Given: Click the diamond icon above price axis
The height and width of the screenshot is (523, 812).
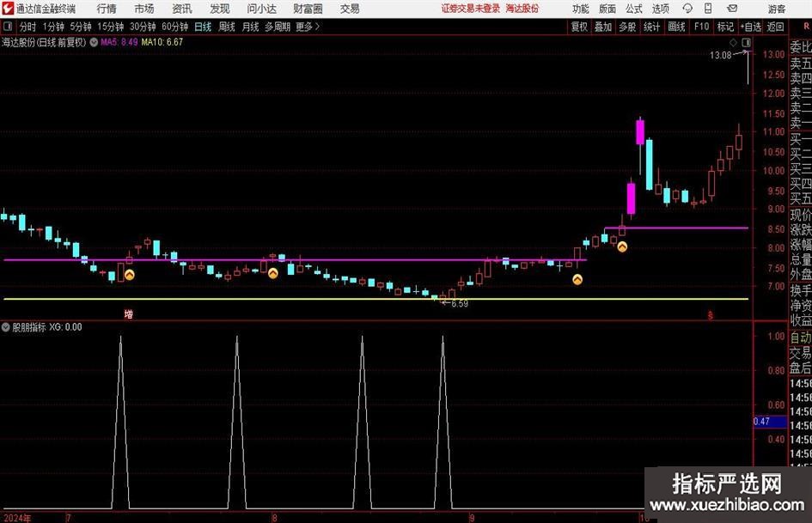Looking at the screenshot, I should tap(733, 42).
